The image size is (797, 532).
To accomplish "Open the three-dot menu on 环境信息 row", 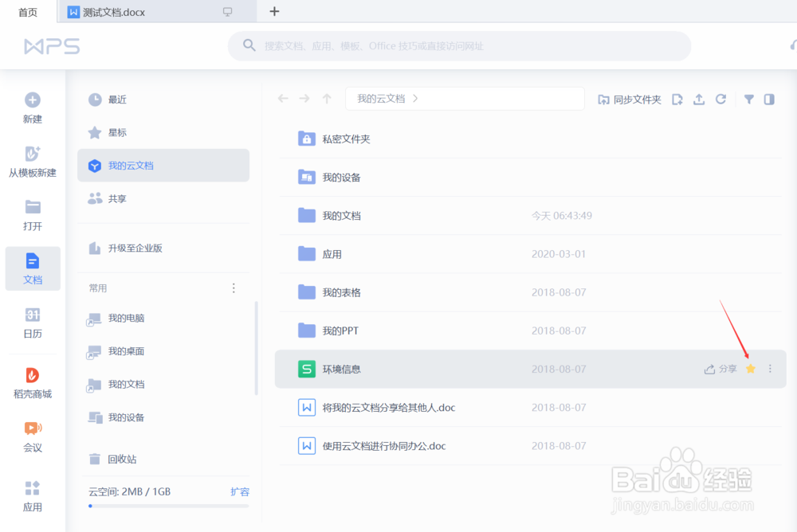I will click(770, 369).
